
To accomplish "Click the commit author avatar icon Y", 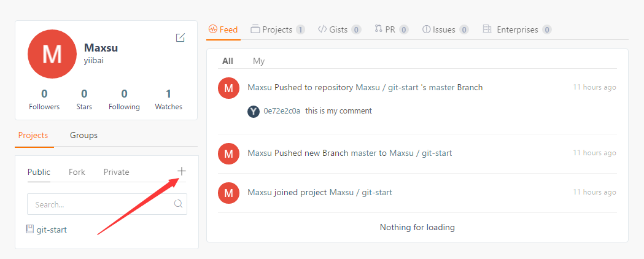I will (x=253, y=111).
